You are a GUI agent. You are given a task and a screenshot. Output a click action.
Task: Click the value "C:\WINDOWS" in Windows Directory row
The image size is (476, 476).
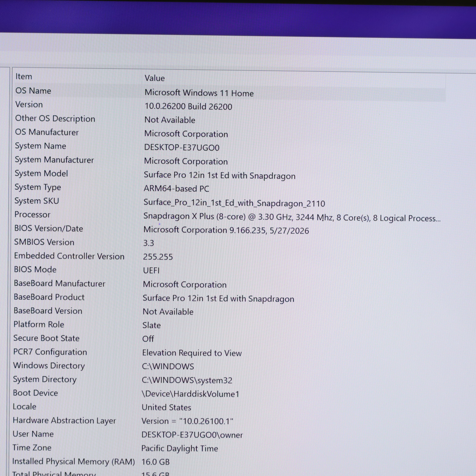[x=168, y=367]
